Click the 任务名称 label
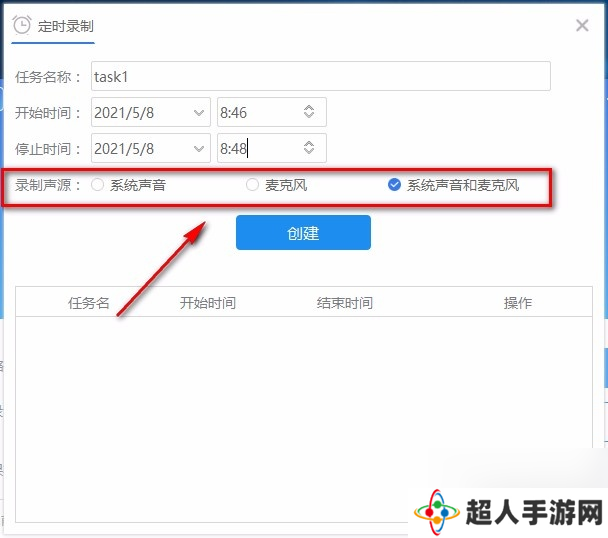This screenshot has height=538, width=608. [x=48, y=77]
